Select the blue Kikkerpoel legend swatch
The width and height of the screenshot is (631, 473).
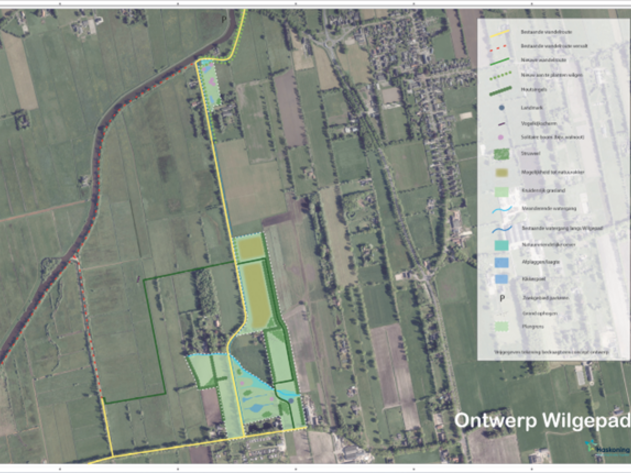point(501,279)
